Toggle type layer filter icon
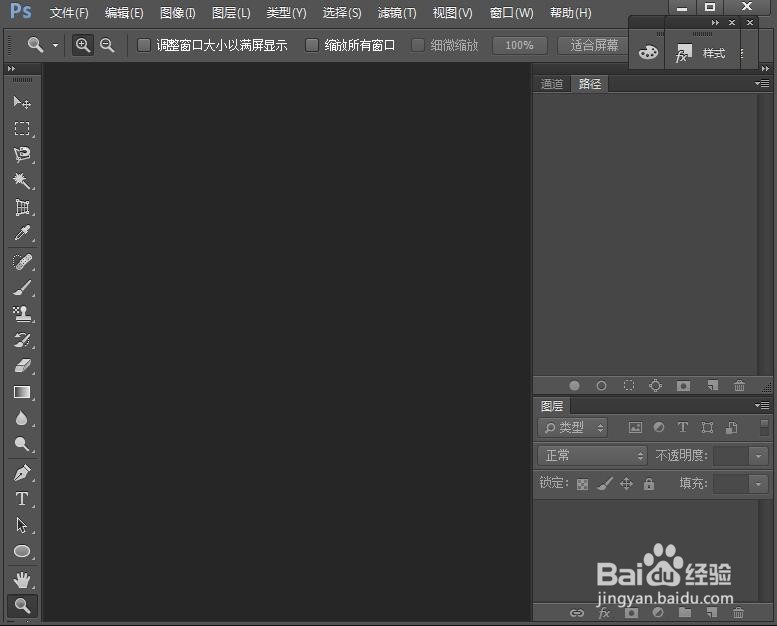777x626 pixels. tap(682, 427)
